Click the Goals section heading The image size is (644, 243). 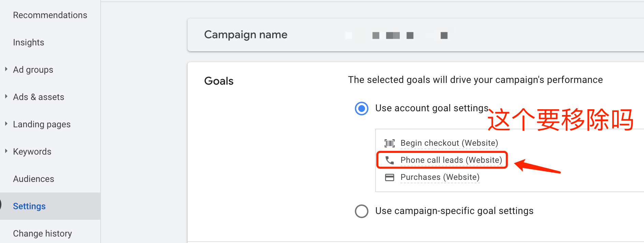[219, 81]
